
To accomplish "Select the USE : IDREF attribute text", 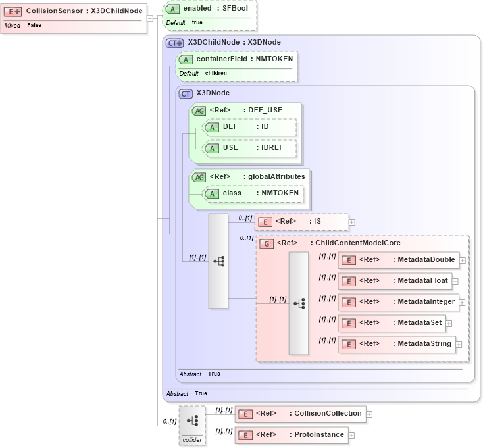I will [253, 147].
